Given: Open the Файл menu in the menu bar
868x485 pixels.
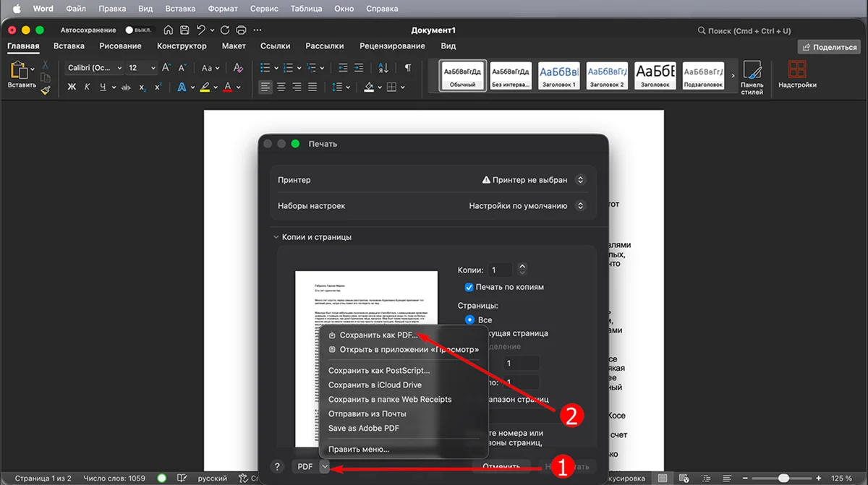Looking at the screenshot, I should [x=76, y=9].
